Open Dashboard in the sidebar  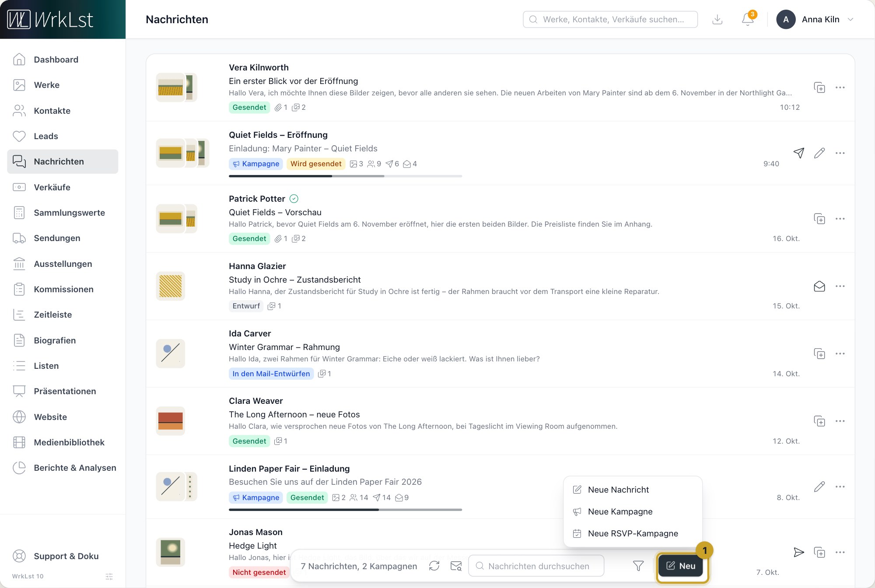63,59
